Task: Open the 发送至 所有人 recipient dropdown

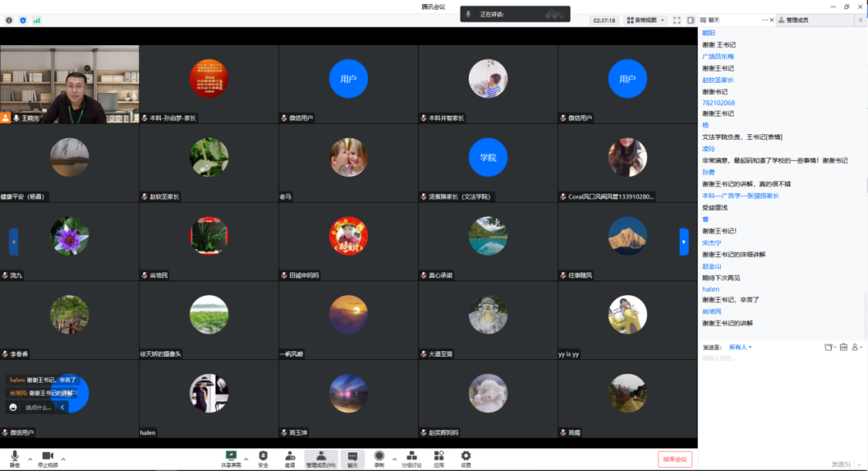Action: (739, 347)
